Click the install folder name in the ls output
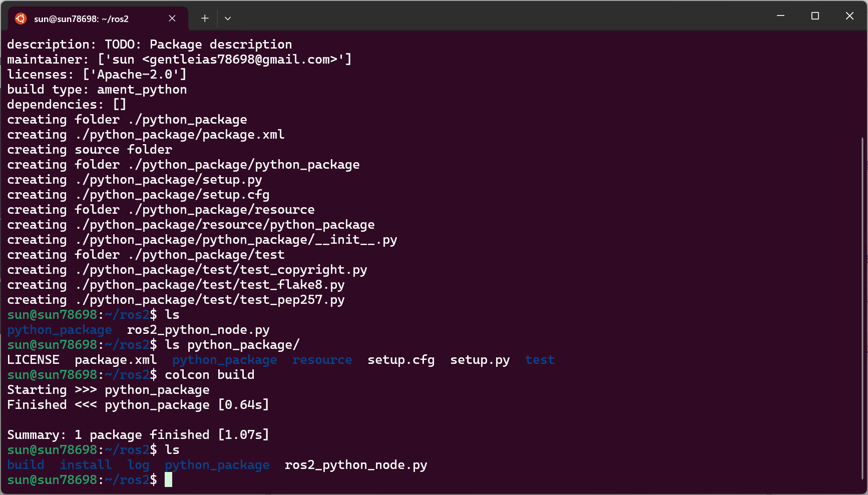 click(86, 464)
